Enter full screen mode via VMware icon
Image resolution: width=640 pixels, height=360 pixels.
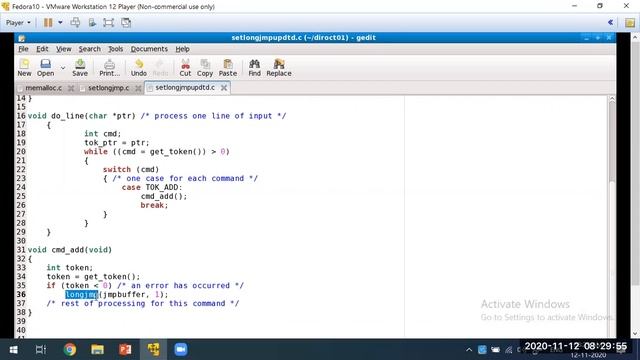(x=109, y=22)
